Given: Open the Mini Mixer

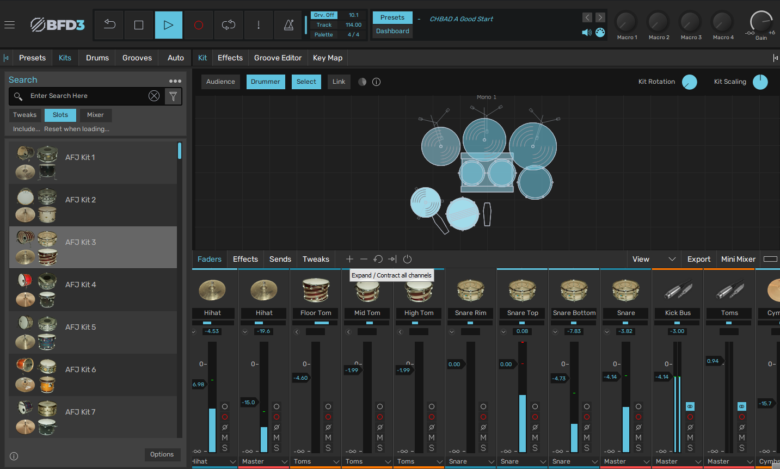Looking at the screenshot, I should 738,259.
